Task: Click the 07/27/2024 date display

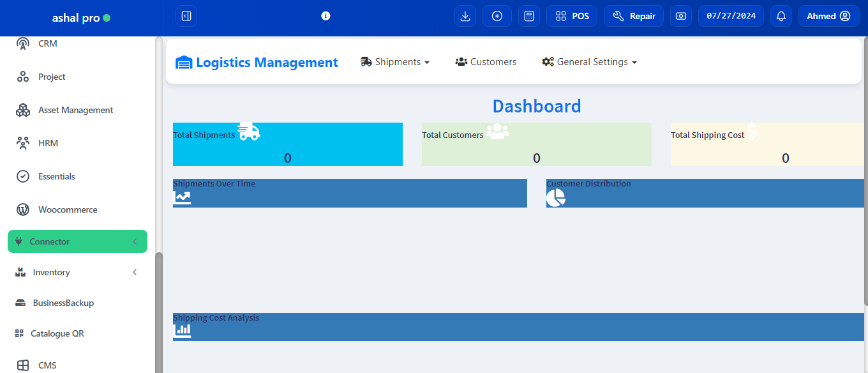Action: click(x=731, y=16)
